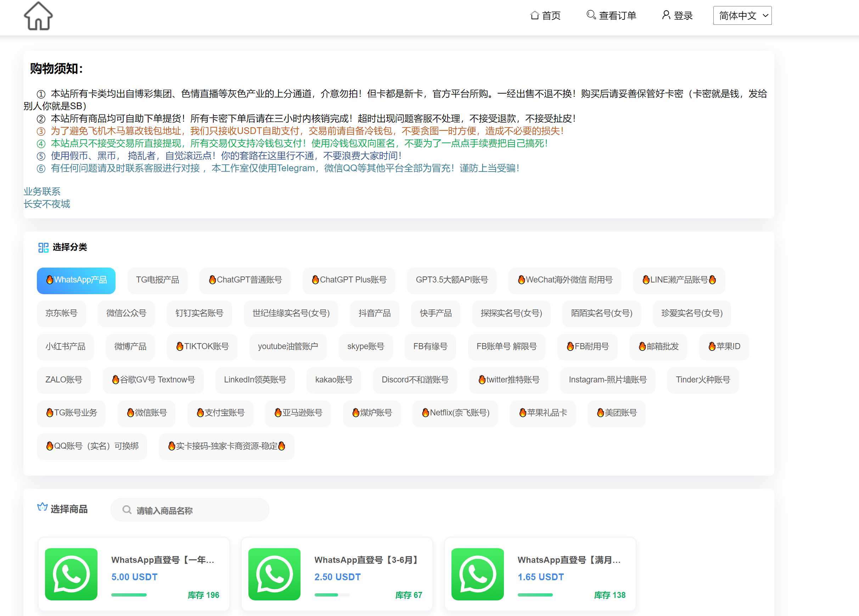Select the 微信公众号 category
Image resolution: width=859 pixels, height=616 pixels.
pyautogui.click(x=126, y=314)
